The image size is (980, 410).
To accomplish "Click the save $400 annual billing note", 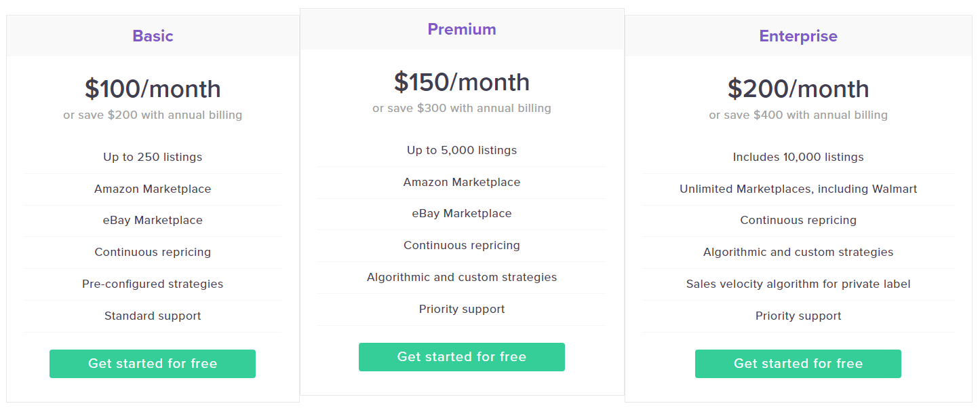I will pyautogui.click(x=798, y=115).
